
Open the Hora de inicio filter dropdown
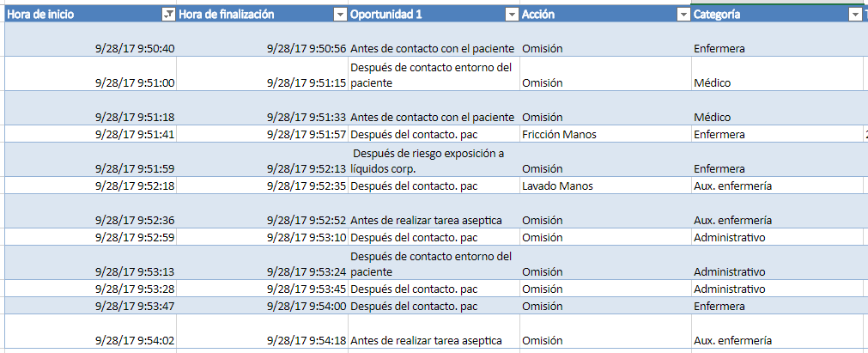pyautogui.click(x=168, y=15)
